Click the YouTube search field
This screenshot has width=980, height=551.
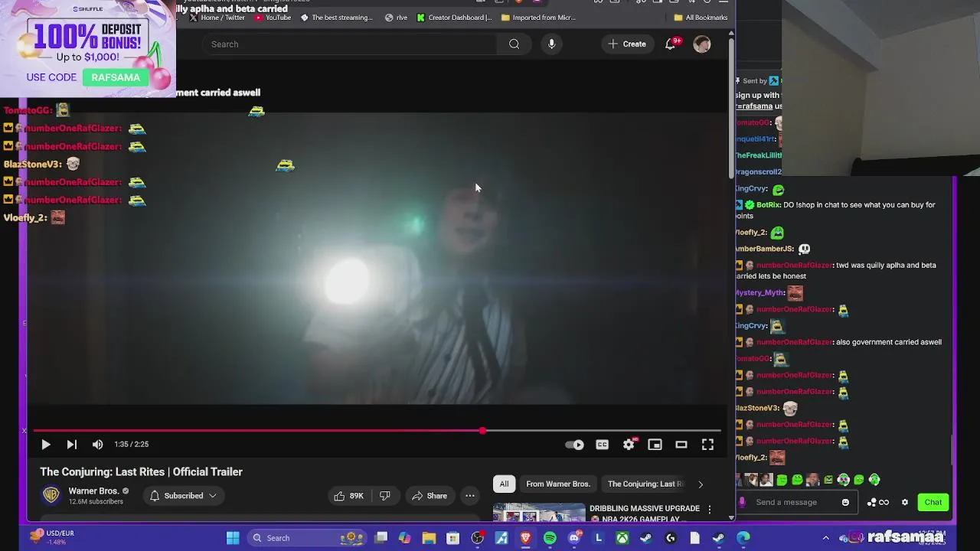point(349,44)
